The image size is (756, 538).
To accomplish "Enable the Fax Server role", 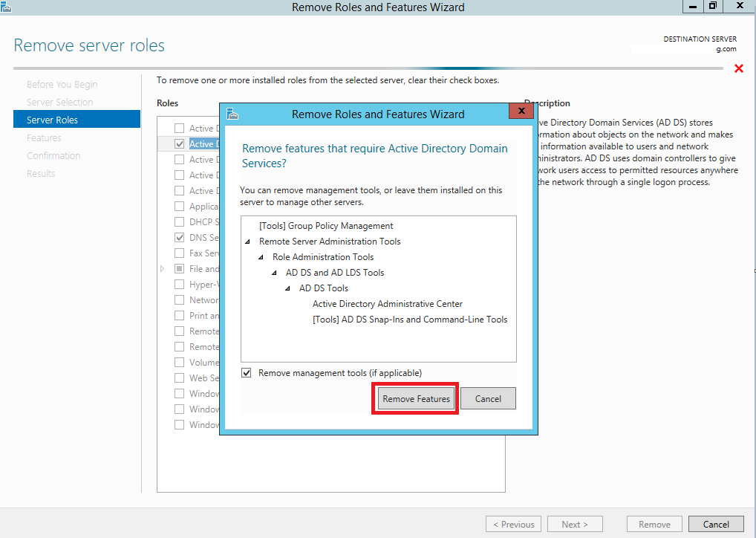I will coord(179,253).
